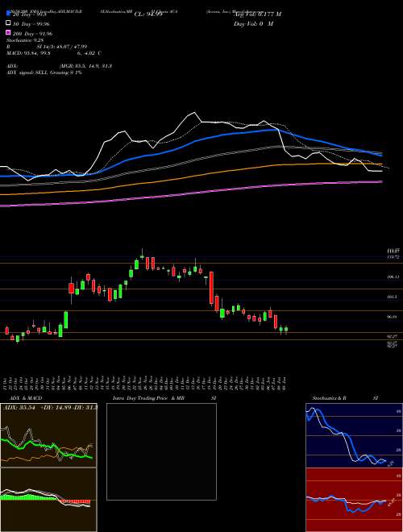This screenshot has height=532, width=403.
Task: Click the 'Avg Vol: 0.177 M' label
Action: pyautogui.click(x=257, y=15)
